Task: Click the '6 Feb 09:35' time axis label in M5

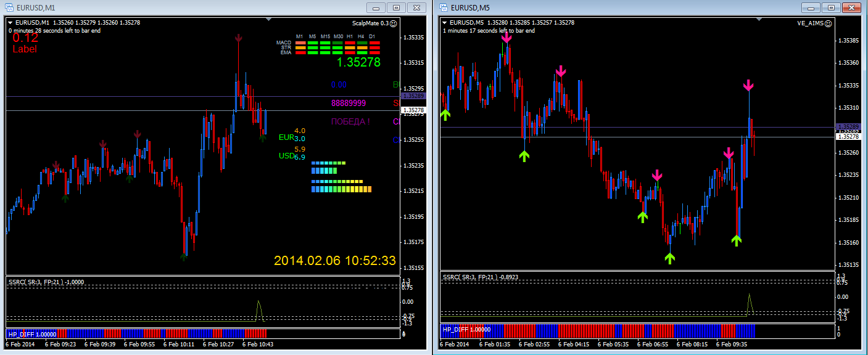Action: coord(733,345)
